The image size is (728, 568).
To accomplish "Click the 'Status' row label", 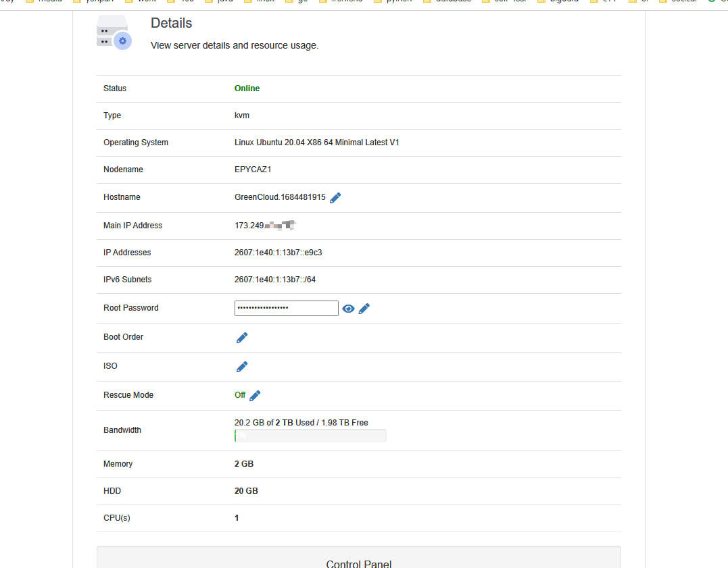I will tap(115, 88).
